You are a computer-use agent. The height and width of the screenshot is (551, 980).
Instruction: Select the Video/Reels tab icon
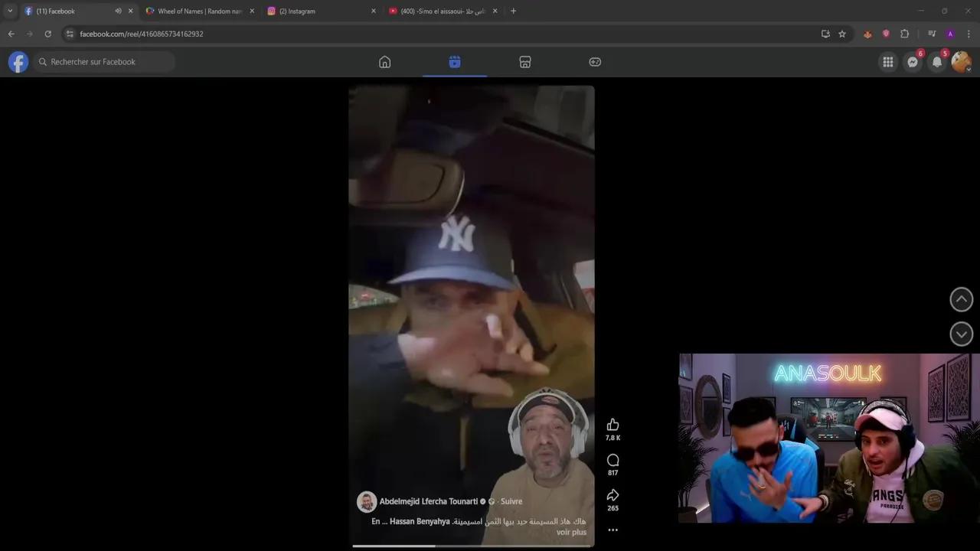454,62
